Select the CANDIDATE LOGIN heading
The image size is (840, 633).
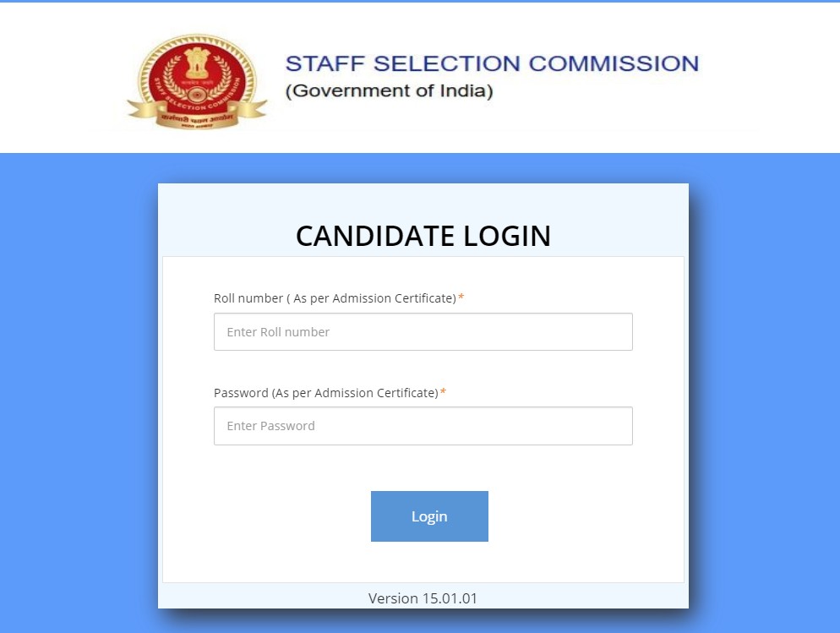tap(423, 236)
